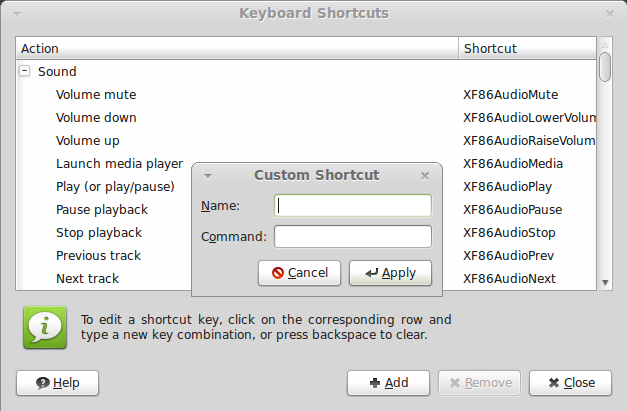Close the Custom Shortcut dialog with its X

tap(425, 176)
